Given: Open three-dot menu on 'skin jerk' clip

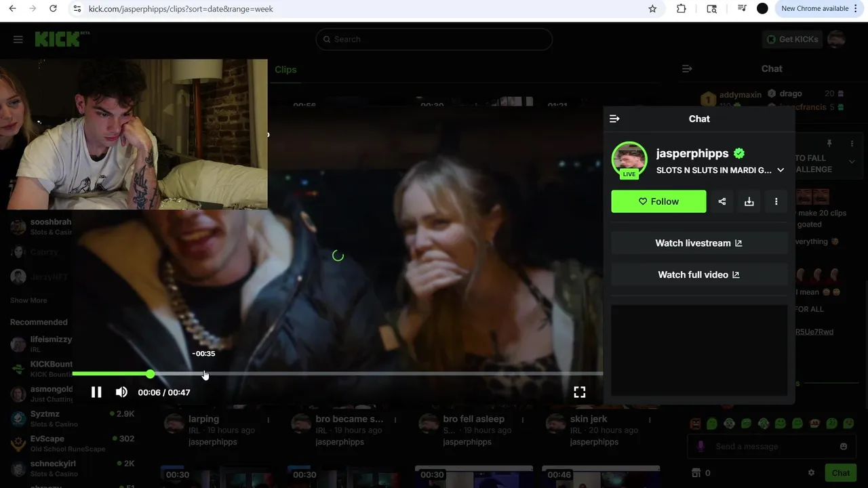Looking at the screenshot, I should coord(650,420).
